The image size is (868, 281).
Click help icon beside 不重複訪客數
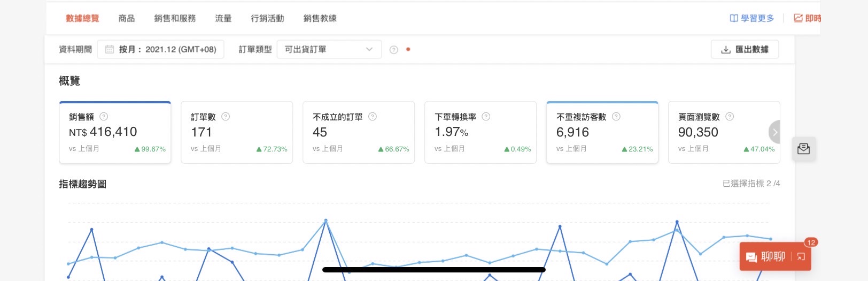tap(616, 117)
